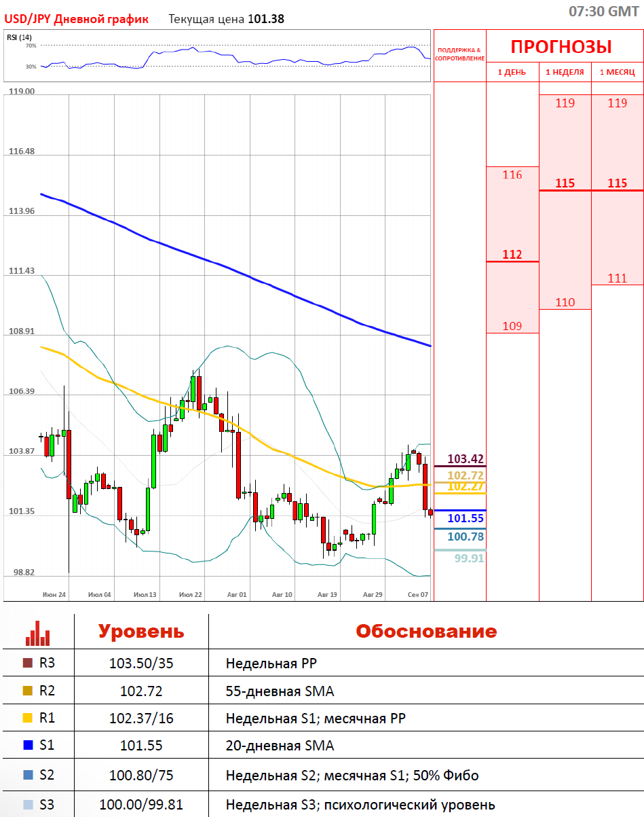Click the 1-week forecast lower value 110
Screen dimensions: 644x817
[x=565, y=303]
